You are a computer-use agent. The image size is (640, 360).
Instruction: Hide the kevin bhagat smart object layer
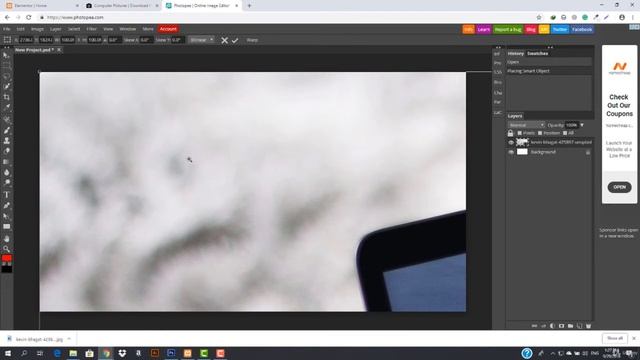point(511,142)
